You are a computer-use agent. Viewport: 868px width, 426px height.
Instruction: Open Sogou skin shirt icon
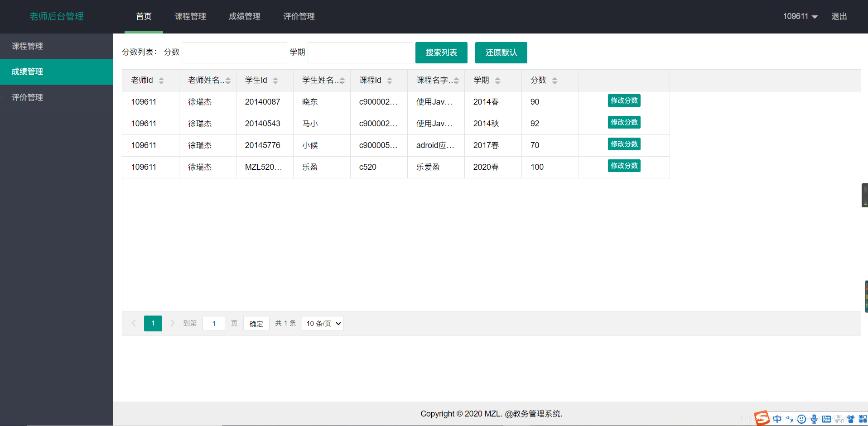851,419
